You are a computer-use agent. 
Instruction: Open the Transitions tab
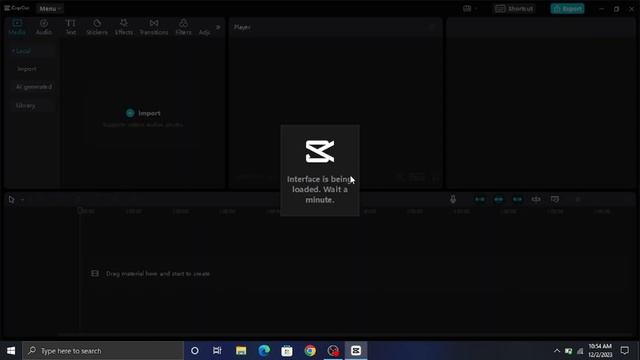click(154, 27)
